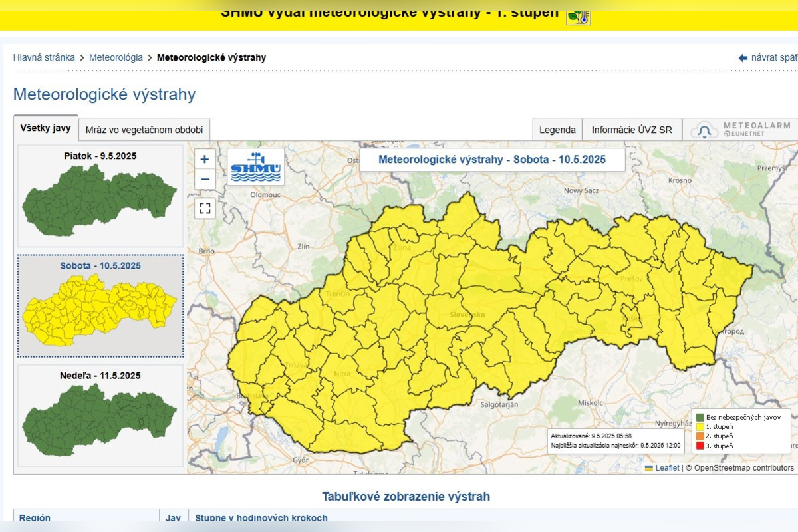Open the Legenda button
The height and width of the screenshot is (532, 798).
coord(557,130)
